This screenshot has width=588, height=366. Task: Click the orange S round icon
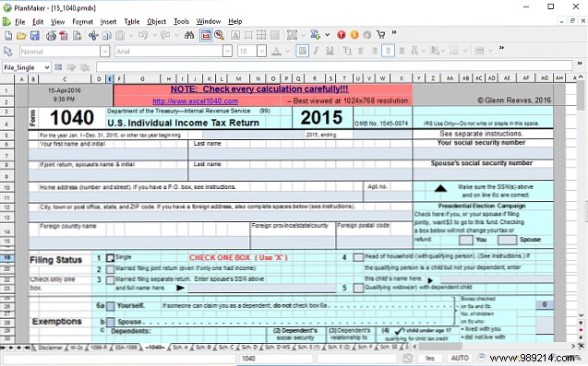354,35
